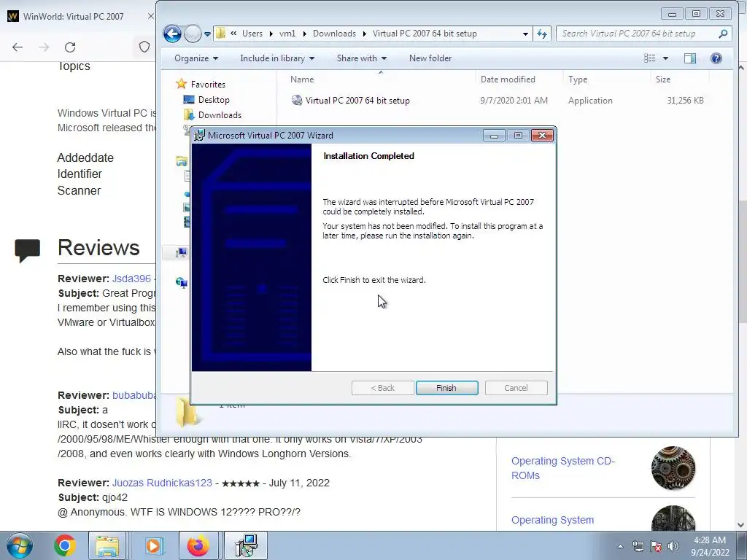Click the Network icon in navigation pane

coord(181,282)
